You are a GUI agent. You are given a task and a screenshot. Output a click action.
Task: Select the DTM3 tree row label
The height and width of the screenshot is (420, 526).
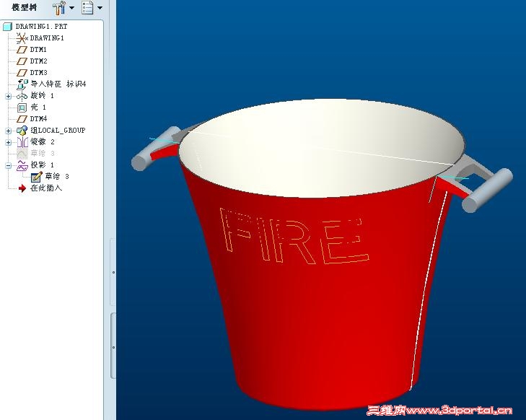click(x=38, y=72)
